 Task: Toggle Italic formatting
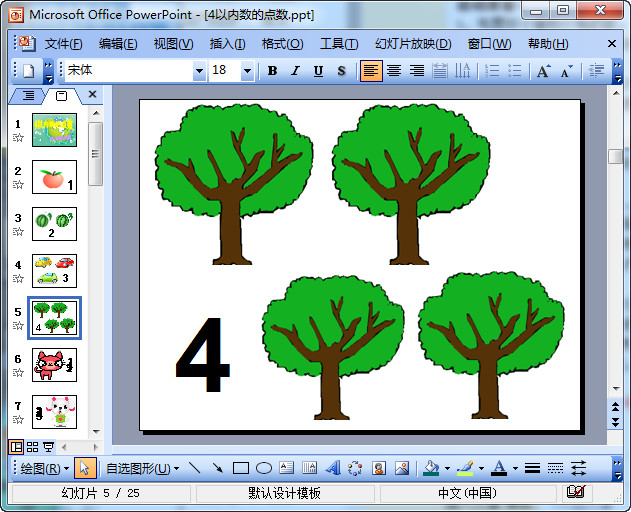pos(295,71)
